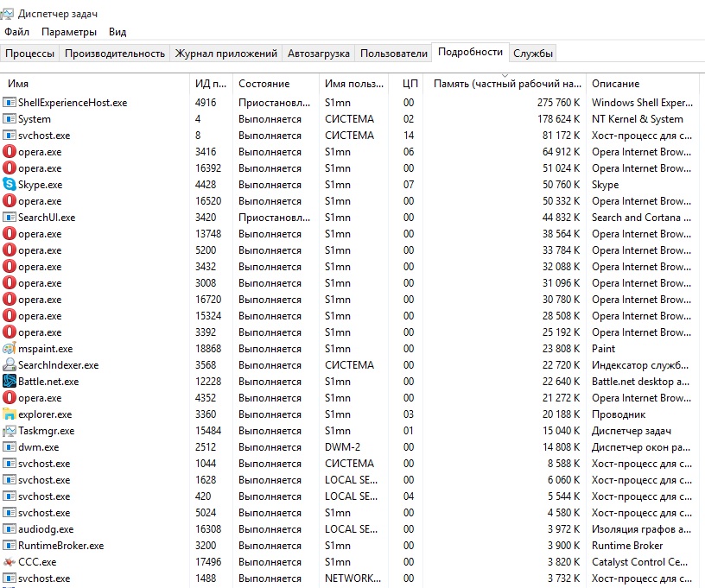Switch to the Службы tab
This screenshot has height=588, width=705.
[x=533, y=54]
